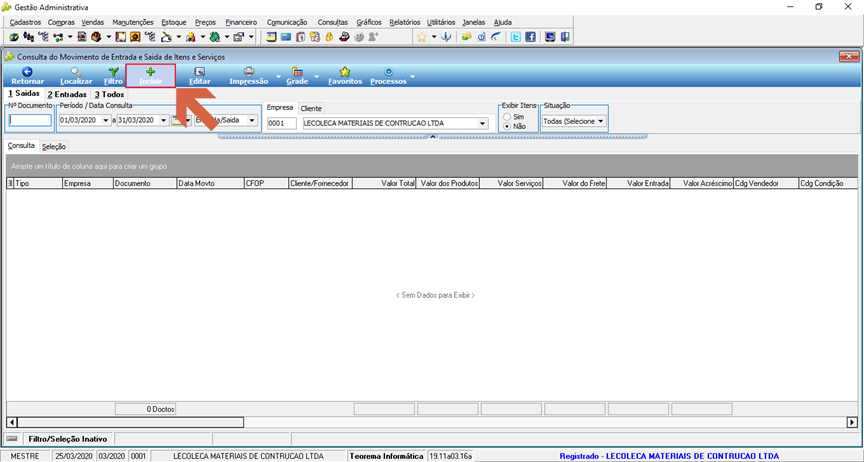The image size is (864, 462).
Task: Click the green globe icon in the top toolbar
Action: pos(215,37)
